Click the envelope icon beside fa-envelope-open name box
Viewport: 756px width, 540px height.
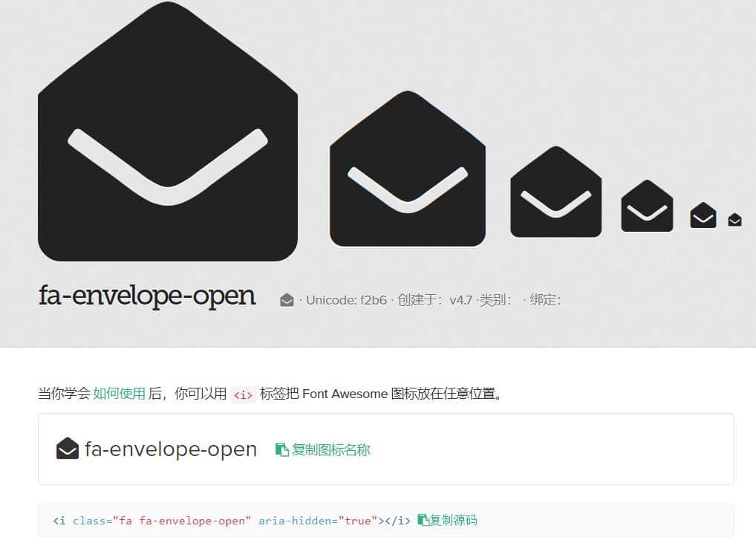(68, 449)
